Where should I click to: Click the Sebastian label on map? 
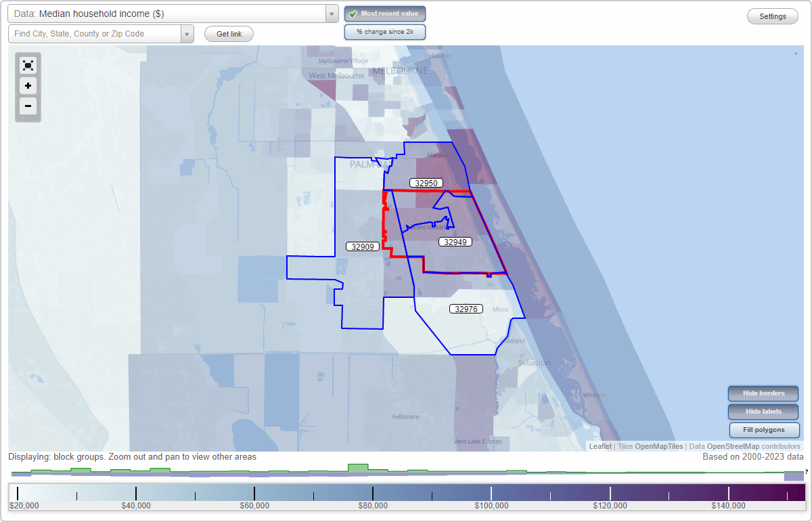[535, 364]
